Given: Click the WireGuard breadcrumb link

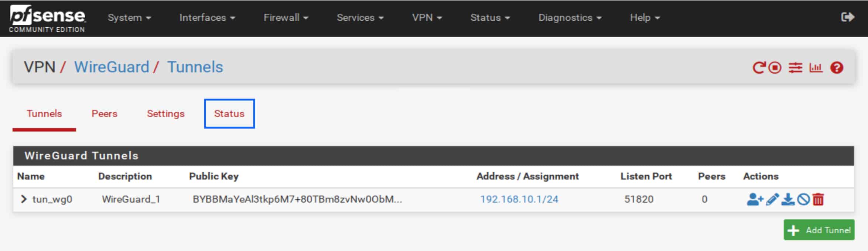Looking at the screenshot, I should pos(112,67).
